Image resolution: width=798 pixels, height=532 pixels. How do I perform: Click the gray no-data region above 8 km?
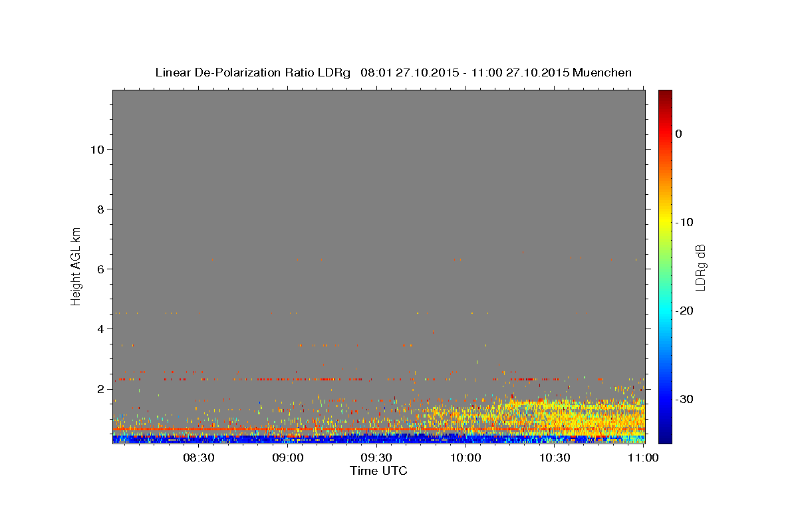pyautogui.click(x=378, y=150)
